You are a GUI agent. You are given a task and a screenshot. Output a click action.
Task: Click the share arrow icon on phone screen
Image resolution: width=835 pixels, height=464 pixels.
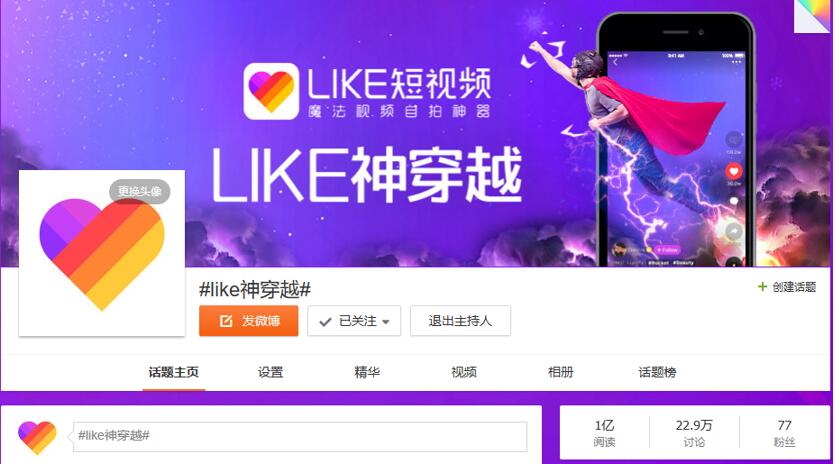click(734, 232)
